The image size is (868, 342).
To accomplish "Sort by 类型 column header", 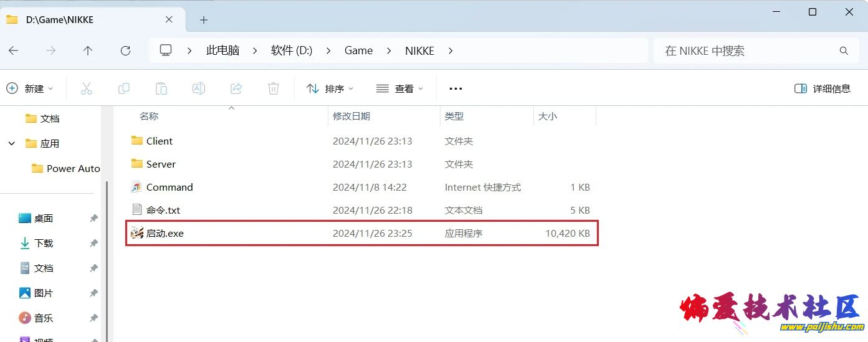I will click(x=454, y=116).
